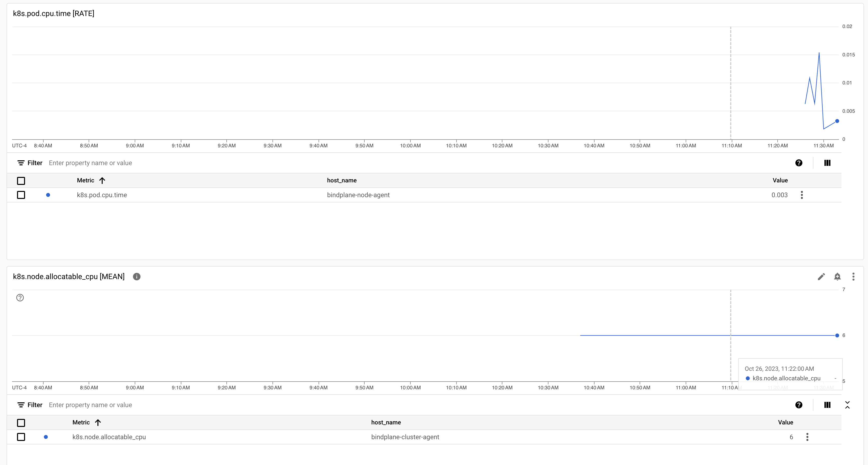Viewport: 868px width, 465px height.
Task: Check the k8s.node.allocatable_cpu row checkbox
Action: click(21, 437)
